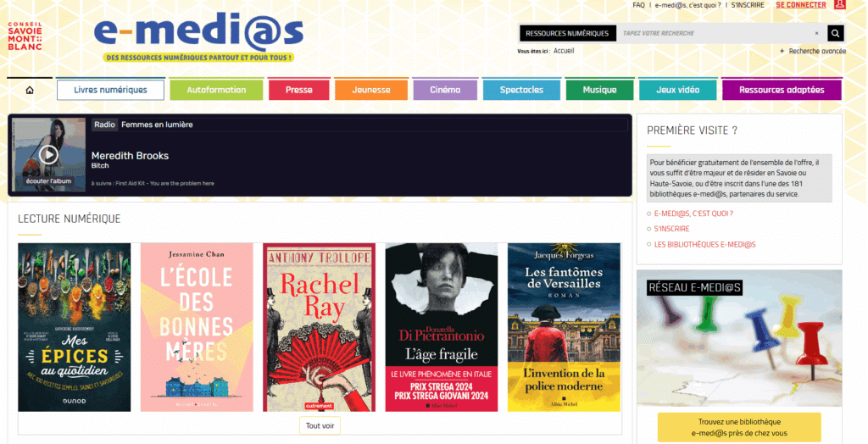The image size is (868, 444).
Task: Click the user profile icon beside Se connecter
Action: [840, 4]
